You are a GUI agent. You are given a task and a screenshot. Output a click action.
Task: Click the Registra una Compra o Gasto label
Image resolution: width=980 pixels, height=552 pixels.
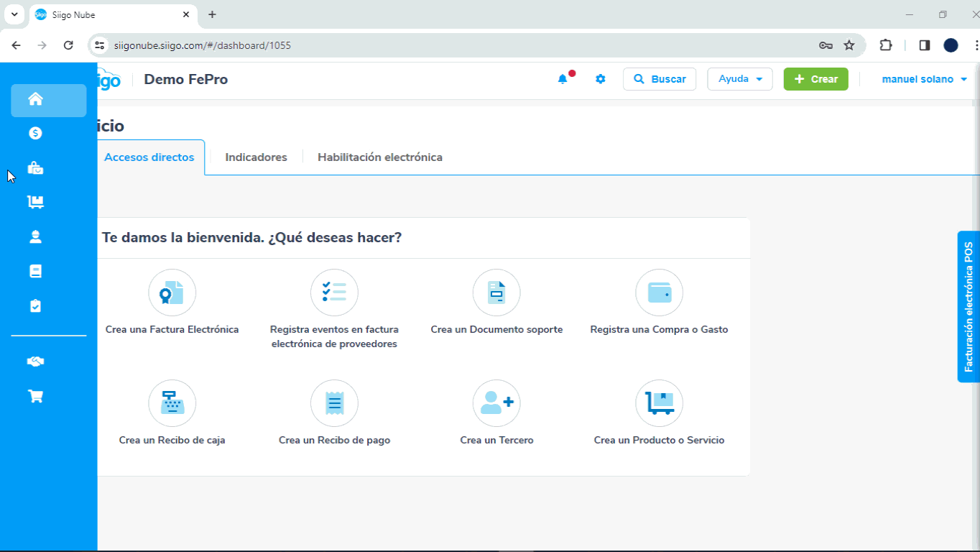pyautogui.click(x=659, y=330)
